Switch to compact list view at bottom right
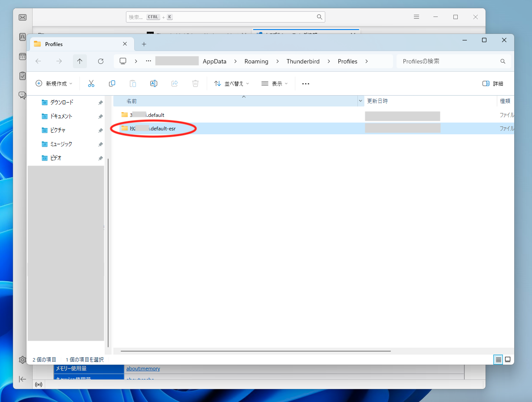This screenshot has width=532, height=402. click(498, 359)
